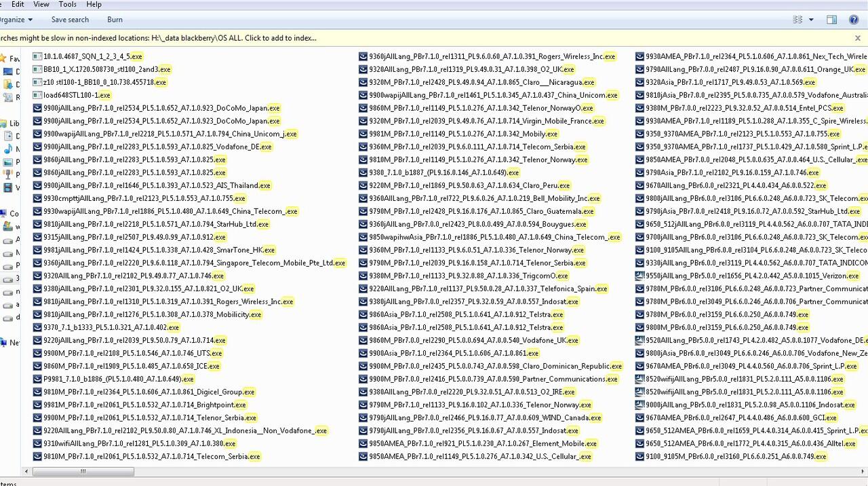This screenshot has height=486, width=868.
Task: Select the file name 9370_7.1_b1333_PL5.1.0.321_A7.1.0.402.exe
Action: [x=111, y=327]
